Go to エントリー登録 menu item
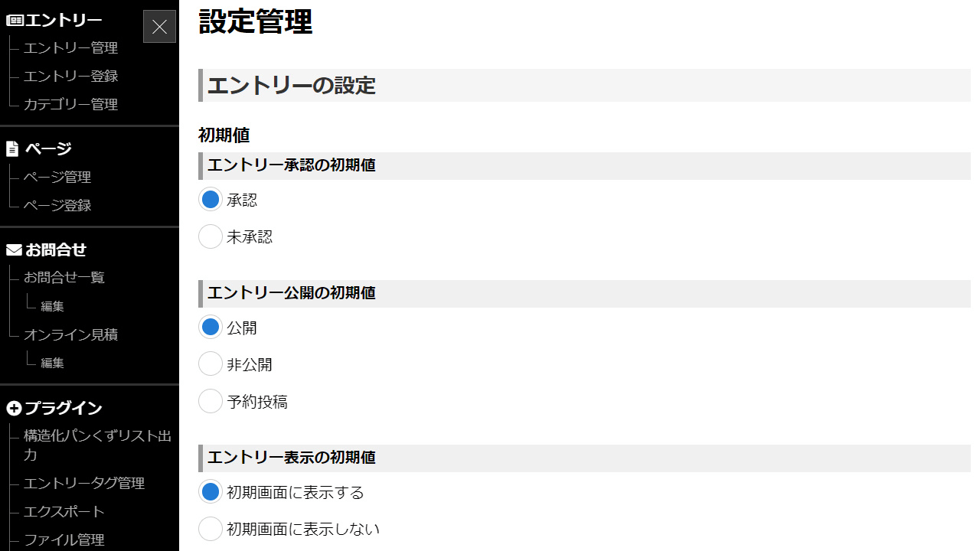 pyautogui.click(x=70, y=77)
